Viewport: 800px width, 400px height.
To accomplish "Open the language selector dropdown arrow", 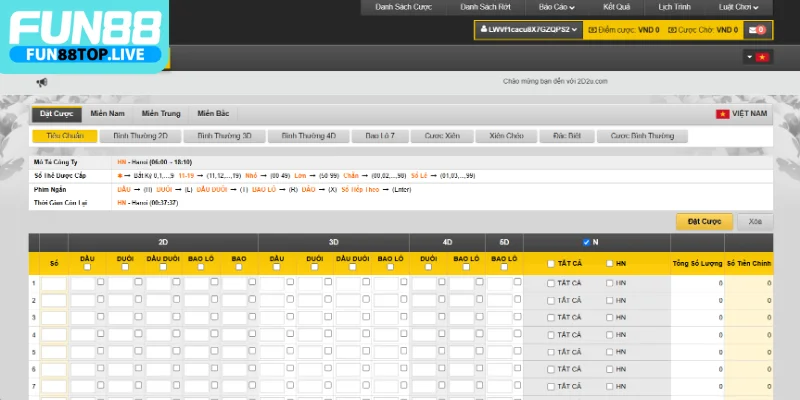I will tap(749, 57).
